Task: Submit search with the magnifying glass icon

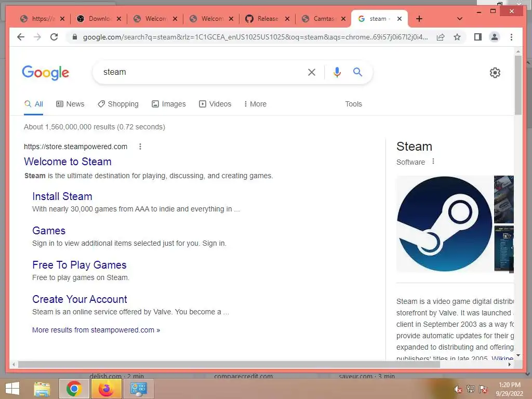Action: (x=357, y=72)
